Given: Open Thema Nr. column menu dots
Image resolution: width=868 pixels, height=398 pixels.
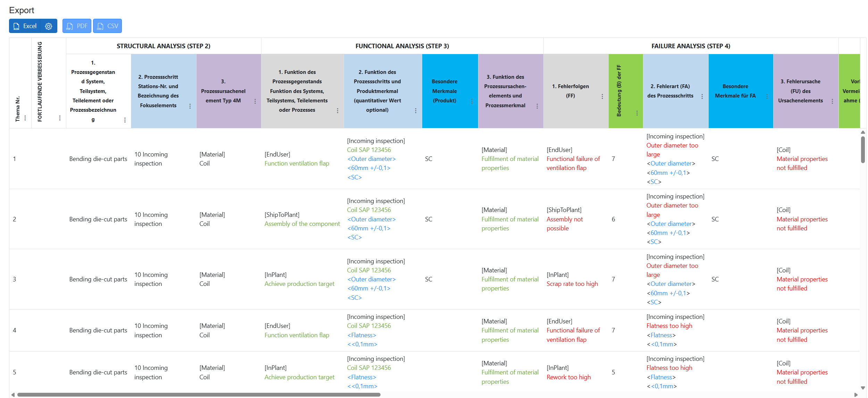Looking at the screenshot, I should [25, 118].
